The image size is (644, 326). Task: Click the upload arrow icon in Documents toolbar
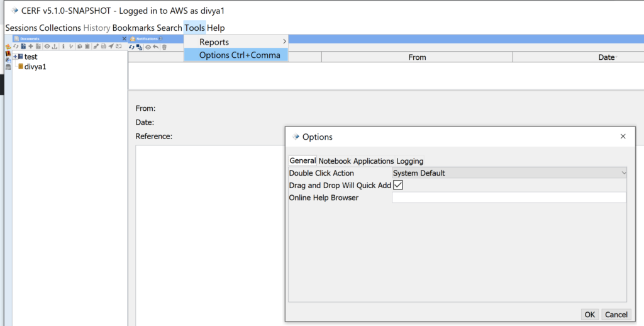55,47
